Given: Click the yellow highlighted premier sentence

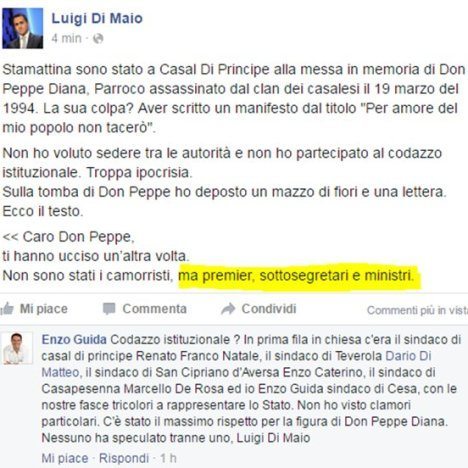Looking at the screenshot, I should click(296, 276).
